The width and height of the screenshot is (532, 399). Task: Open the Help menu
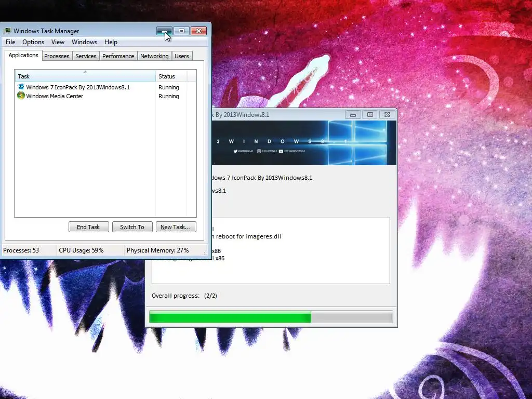pyautogui.click(x=111, y=42)
